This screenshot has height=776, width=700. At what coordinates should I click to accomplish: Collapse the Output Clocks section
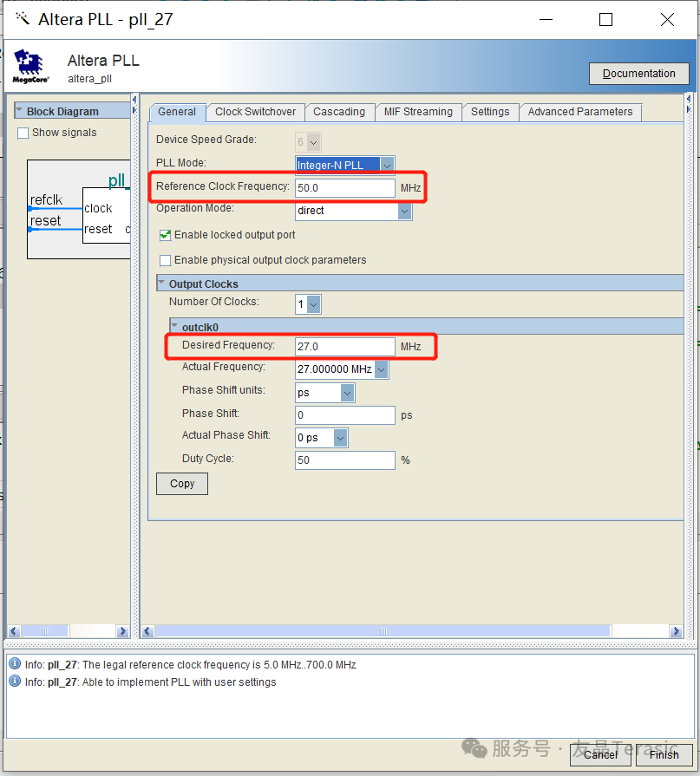point(161,283)
